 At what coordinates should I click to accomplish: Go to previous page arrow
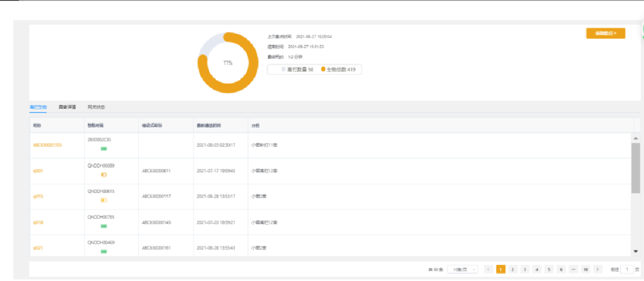pos(488,270)
